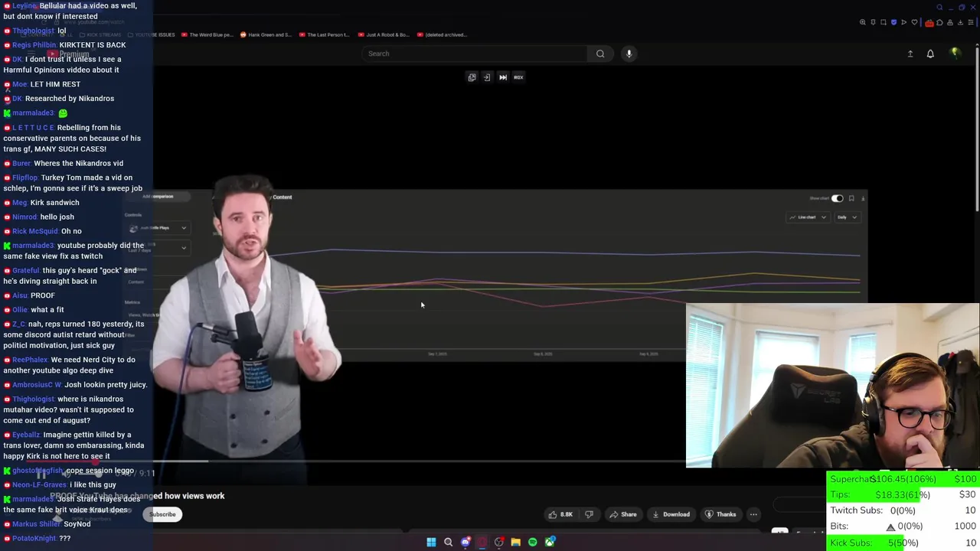Toggle the Show chart switch in analytics
The width and height of the screenshot is (980, 551).
pyautogui.click(x=837, y=198)
